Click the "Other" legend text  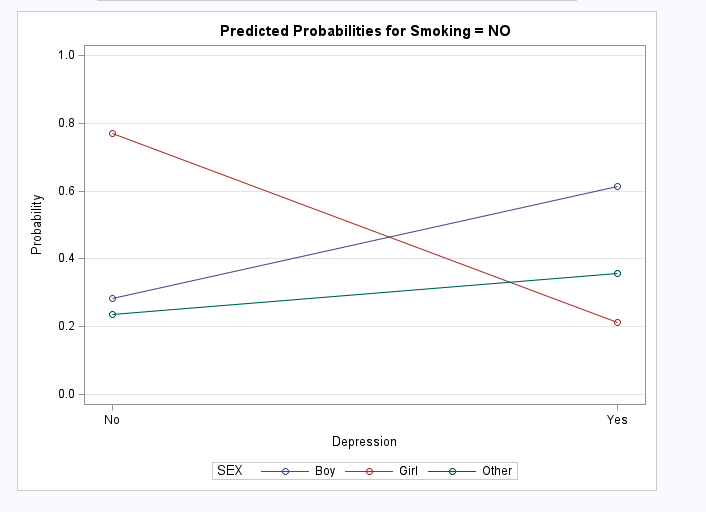coord(496,471)
